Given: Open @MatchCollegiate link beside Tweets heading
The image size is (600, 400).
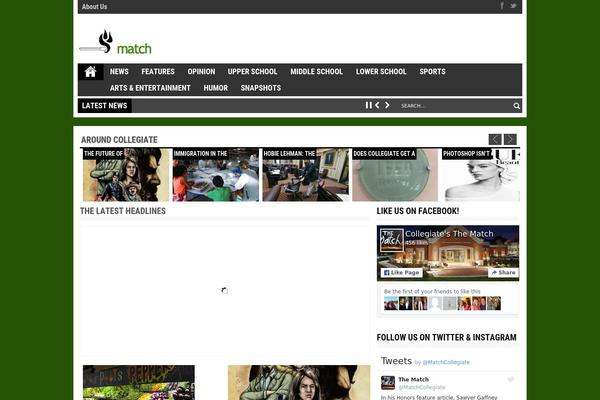Looking at the screenshot, I should click(x=446, y=362).
